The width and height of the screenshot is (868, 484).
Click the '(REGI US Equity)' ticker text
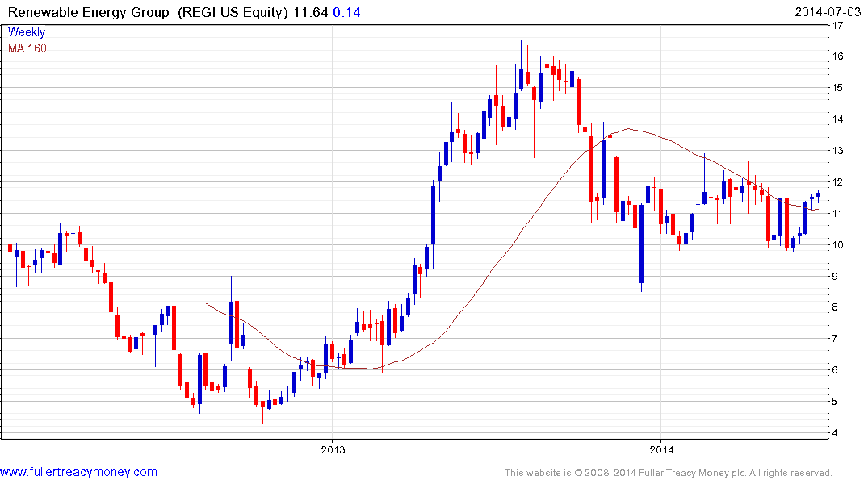coord(233,12)
